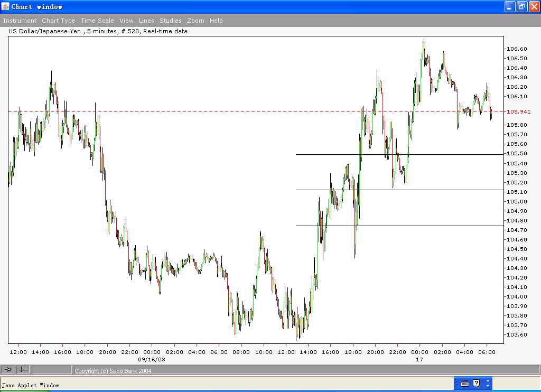Click the red 105.941 price label

click(518, 111)
